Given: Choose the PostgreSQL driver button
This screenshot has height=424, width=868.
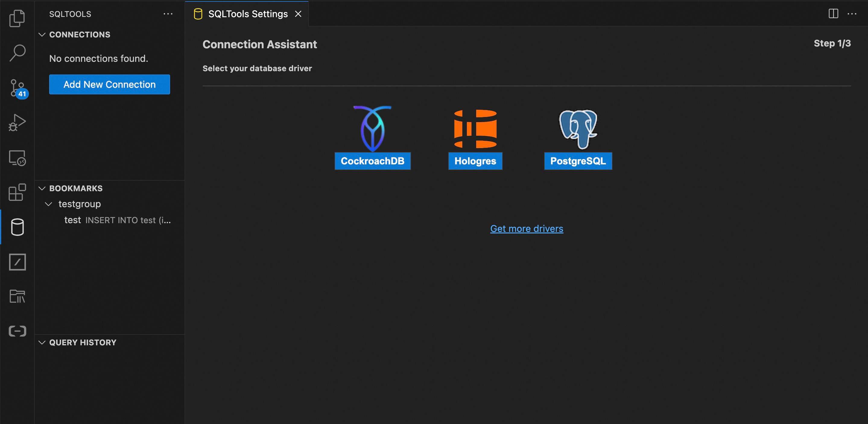Looking at the screenshot, I should point(578,161).
